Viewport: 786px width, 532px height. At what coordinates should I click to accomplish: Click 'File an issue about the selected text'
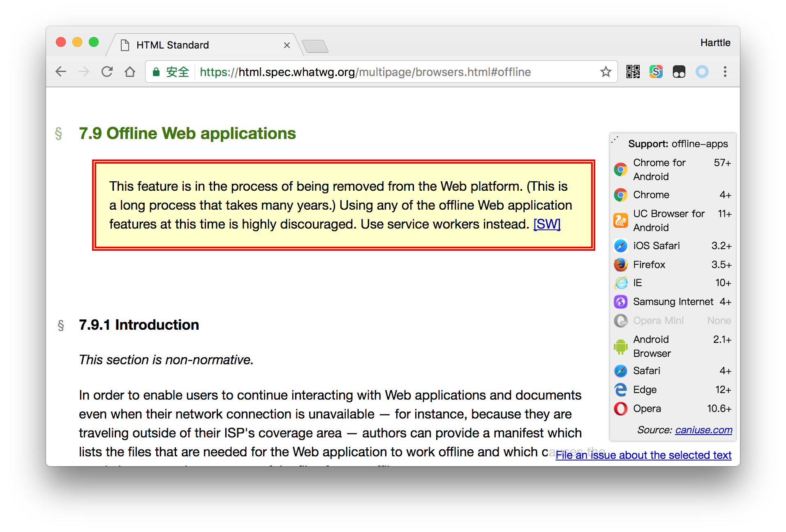(643, 455)
